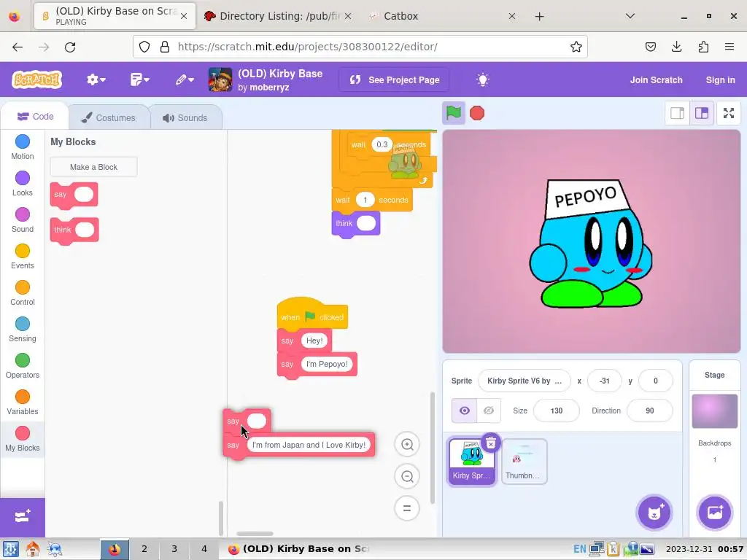Edit the sprite Direction field
The width and height of the screenshot is (747, 560).
[650, 411]
